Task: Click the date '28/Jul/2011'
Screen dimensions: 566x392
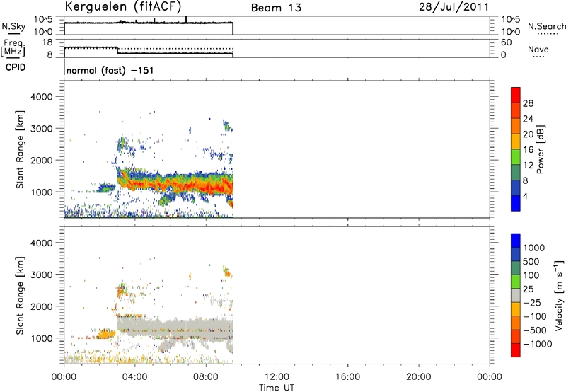Action: coord(454,7)
